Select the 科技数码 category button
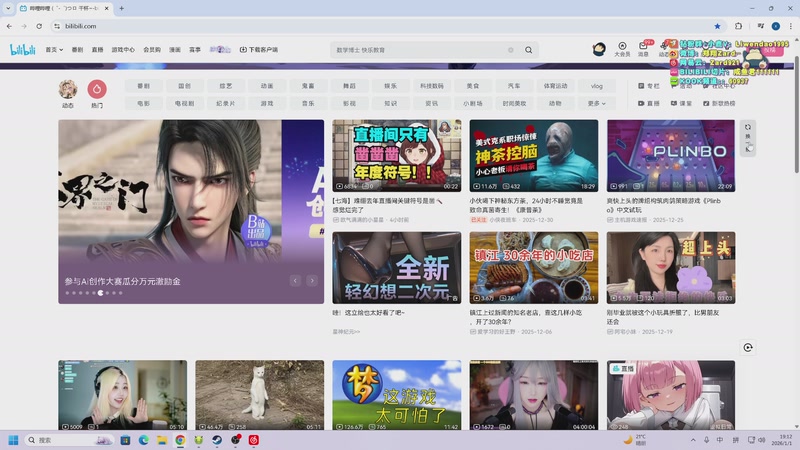The height and width of the screenshot is (450, 800). [432, 86]
